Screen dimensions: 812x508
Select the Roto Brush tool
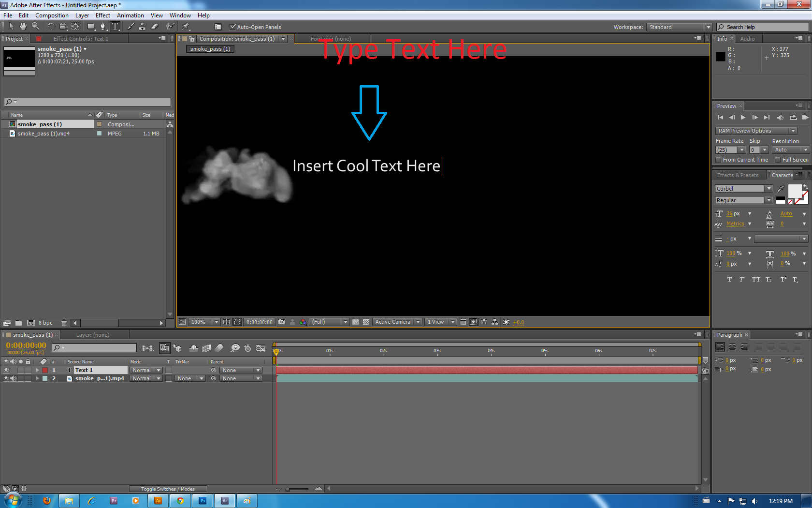point(170,26)
